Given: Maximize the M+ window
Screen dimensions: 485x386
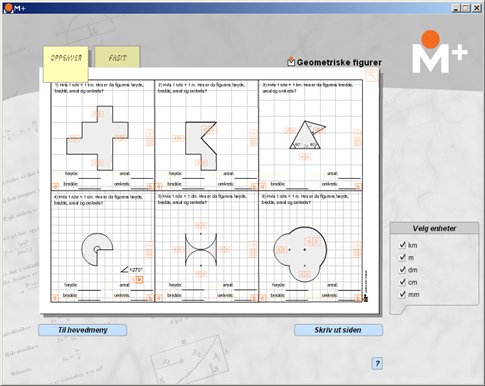Looking at the screenshot, I should pos(466,8).
